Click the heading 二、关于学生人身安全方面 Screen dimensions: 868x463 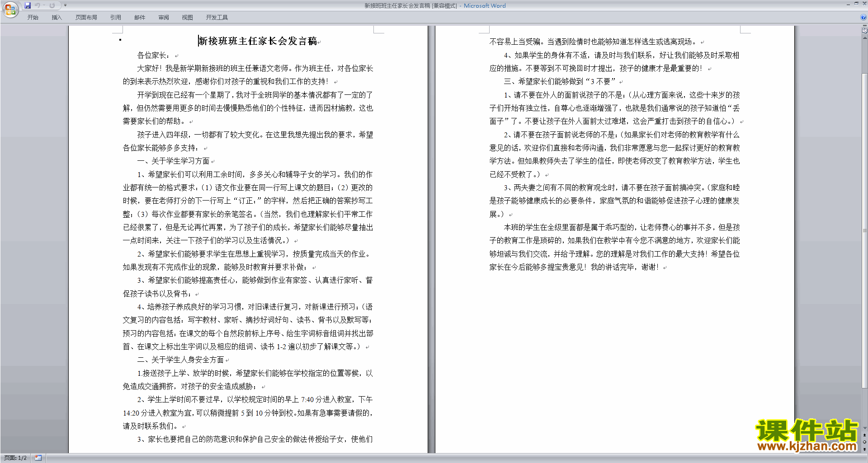(180, 360)
